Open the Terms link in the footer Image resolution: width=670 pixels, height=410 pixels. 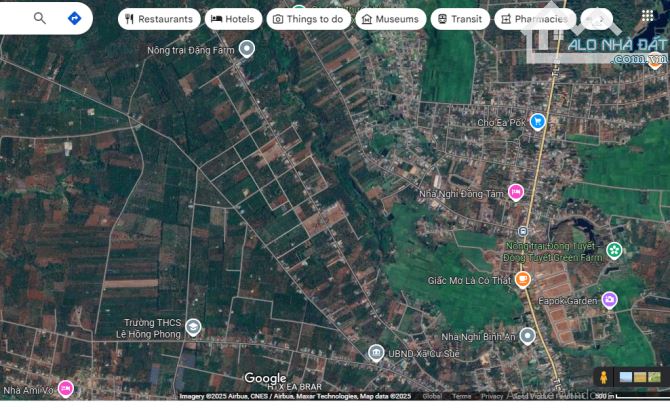[461, 396]
